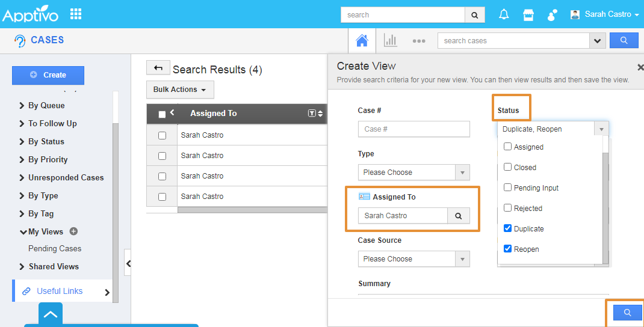This screenshot has width=644, height=327.
Task: Click the Create button
Action: tap(48, 75)
